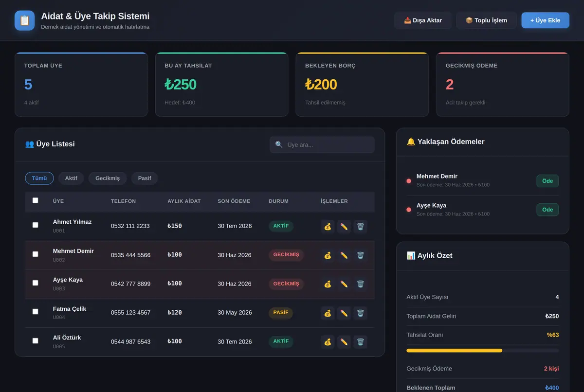
Task: Edit Fatma Çelik via pencil icon
Action: point(344,313)
